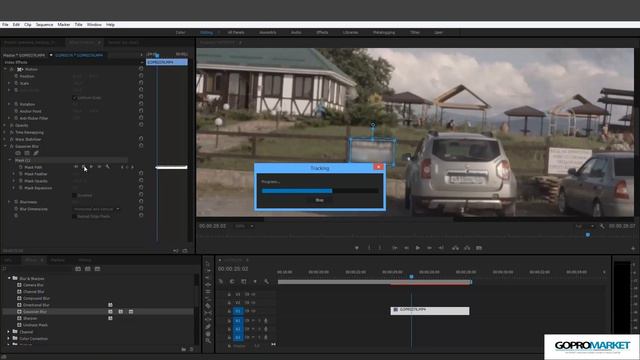Track selected mask forward
The width and height of the screenshot is (640, 360).
91,167
